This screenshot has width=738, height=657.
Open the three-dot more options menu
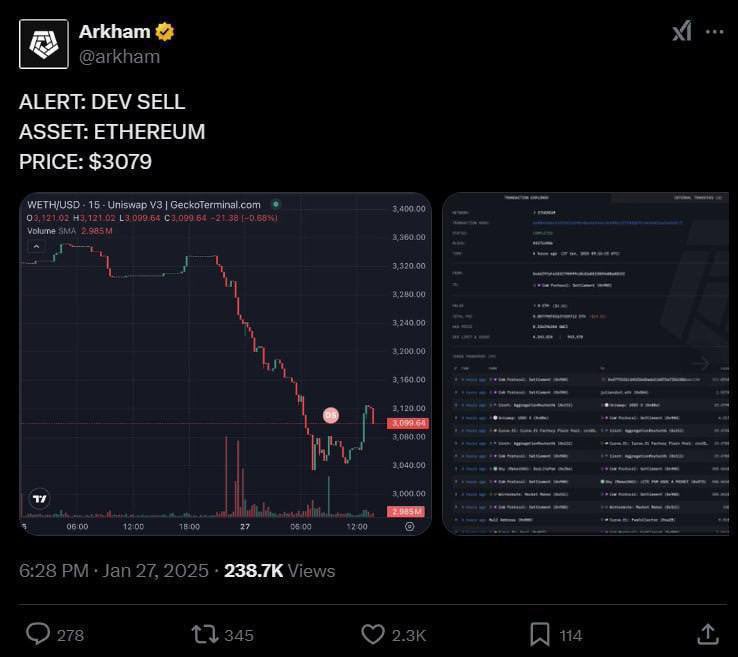coord(714,32)
